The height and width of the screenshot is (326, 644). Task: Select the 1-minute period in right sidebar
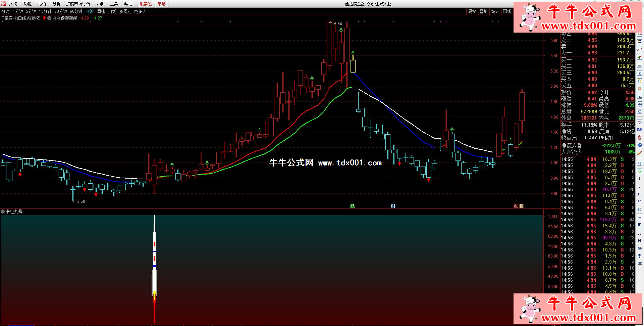(640, 179)
